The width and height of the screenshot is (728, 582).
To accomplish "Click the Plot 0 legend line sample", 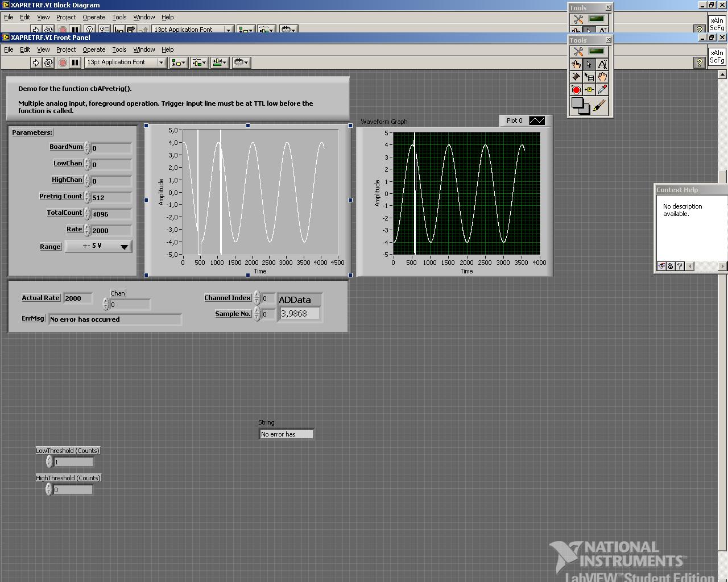I will coord(537,120).
